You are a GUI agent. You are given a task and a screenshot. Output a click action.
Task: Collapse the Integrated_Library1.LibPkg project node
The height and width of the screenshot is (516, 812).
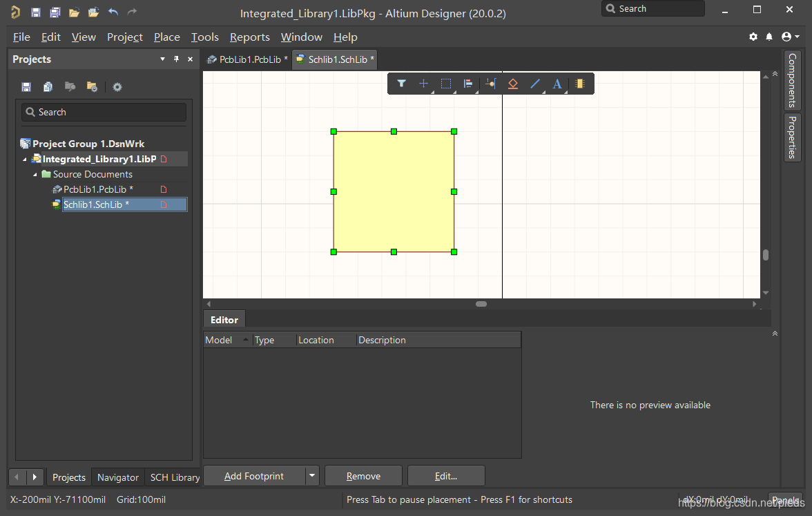point(26,160)
